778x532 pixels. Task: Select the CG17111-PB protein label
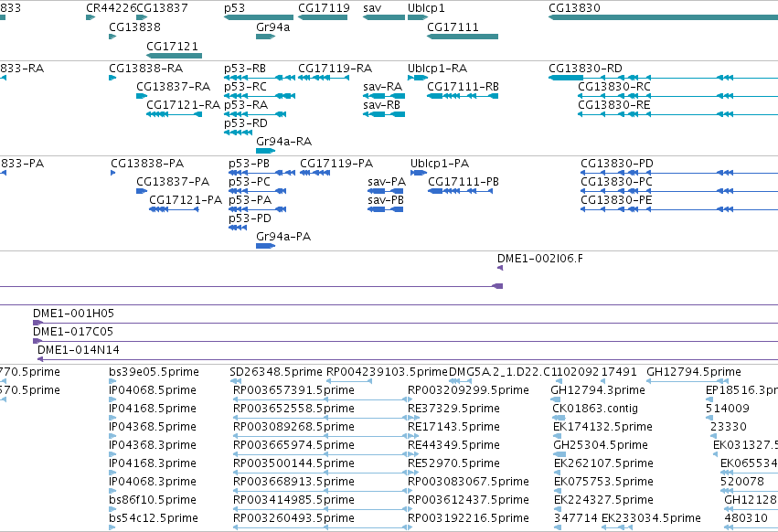[464, 182]
